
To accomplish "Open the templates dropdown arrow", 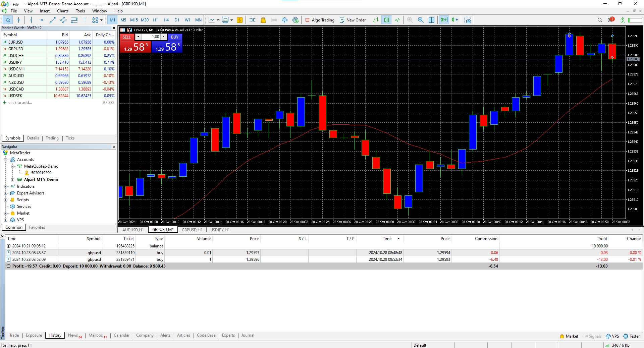I will [x=231, y=20].
